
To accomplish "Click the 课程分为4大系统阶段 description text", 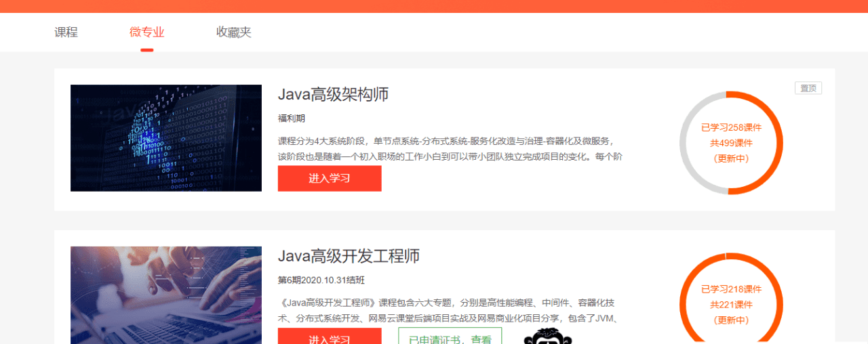I will click(450, 149).
